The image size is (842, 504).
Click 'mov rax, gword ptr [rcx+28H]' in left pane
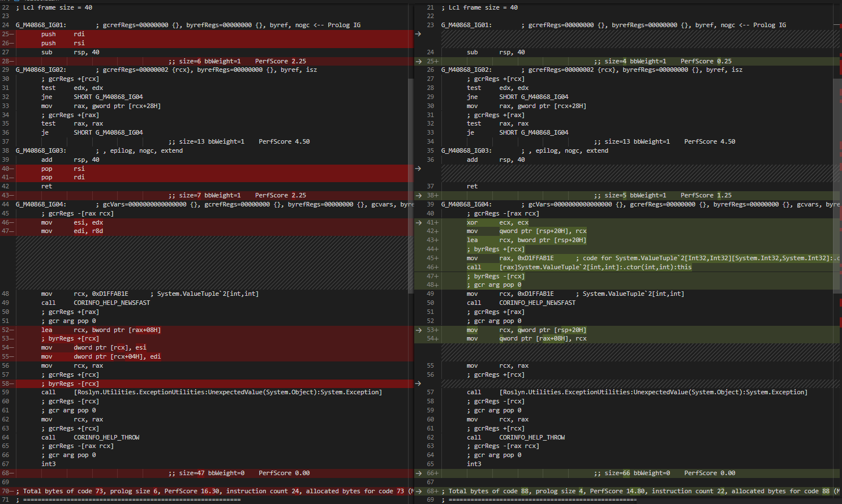(x=101, y=106)
